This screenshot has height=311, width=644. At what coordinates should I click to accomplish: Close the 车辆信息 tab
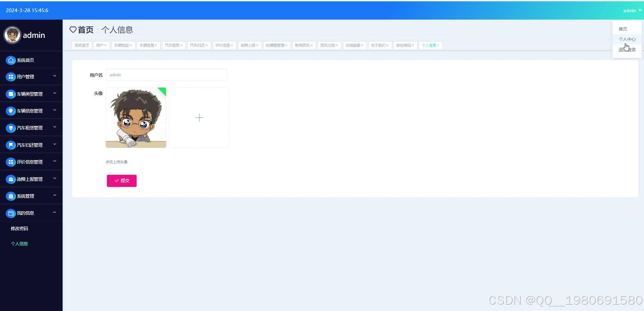[x=156, y=45]
